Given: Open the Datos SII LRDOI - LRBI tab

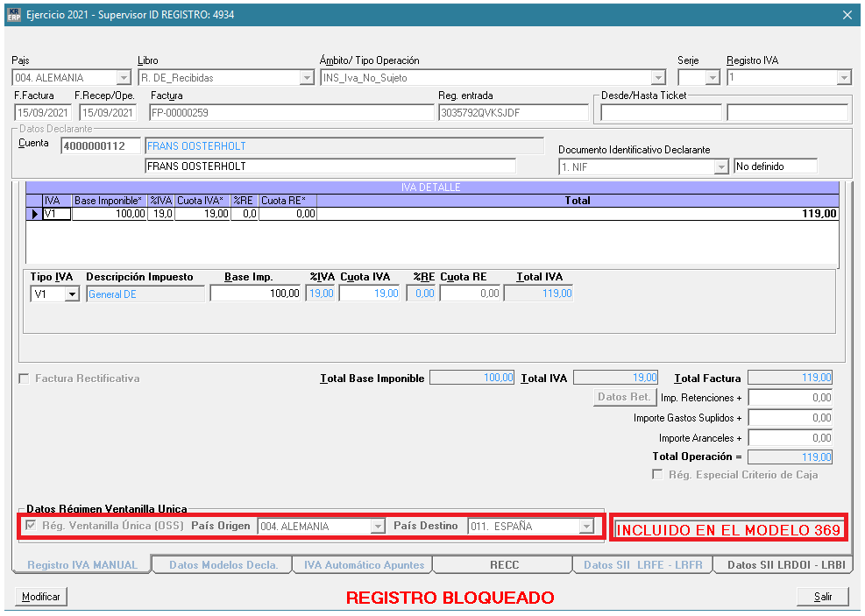Looking at the screenshot, I should 786,564.
